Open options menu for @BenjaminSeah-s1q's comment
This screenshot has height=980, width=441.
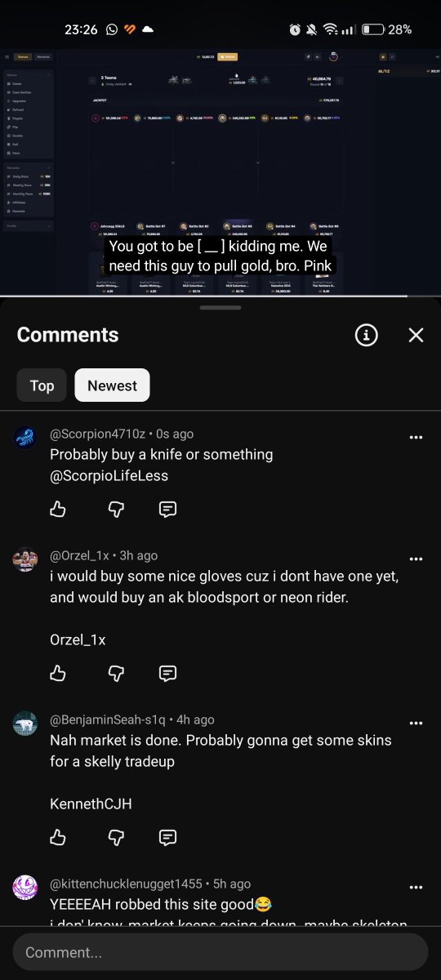click(x=416, y=724)
